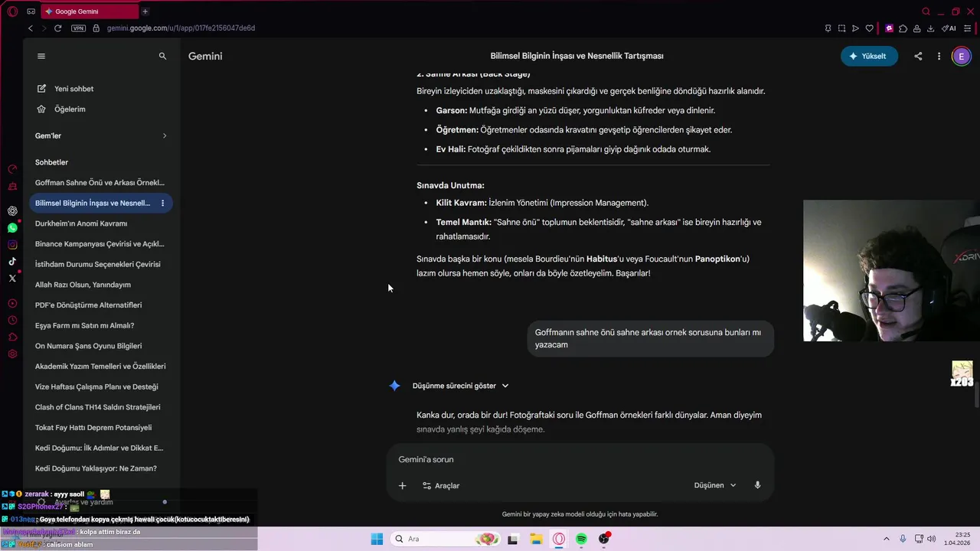This screenshot has height=551, width=980.
Task: Click the browser search tabs magnifier
Action: click(x=926, y=11)
